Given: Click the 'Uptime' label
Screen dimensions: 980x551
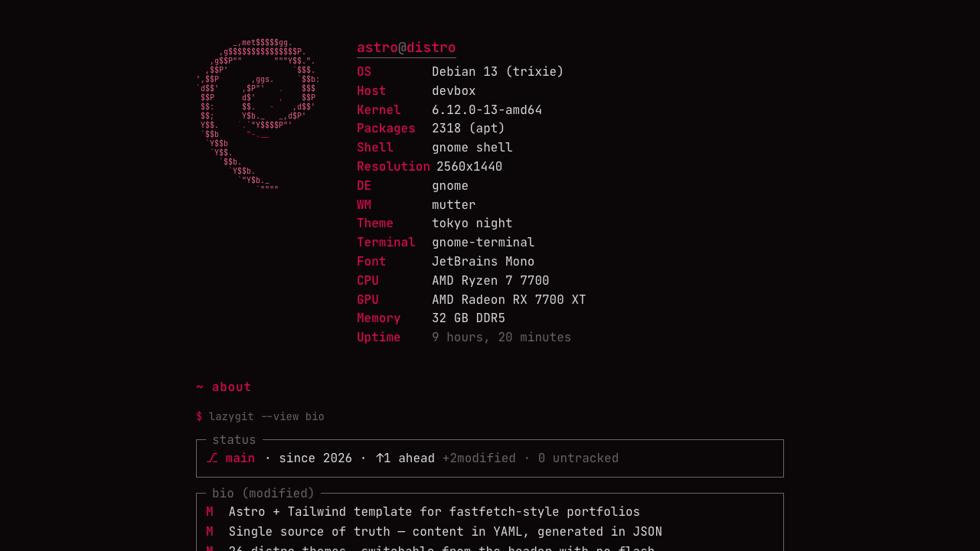Looking at the screenshot, I should (379, 337).
